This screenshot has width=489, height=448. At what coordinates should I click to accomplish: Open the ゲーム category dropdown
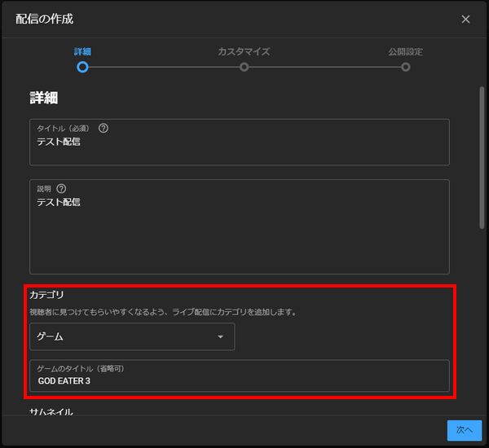point(132,336)
